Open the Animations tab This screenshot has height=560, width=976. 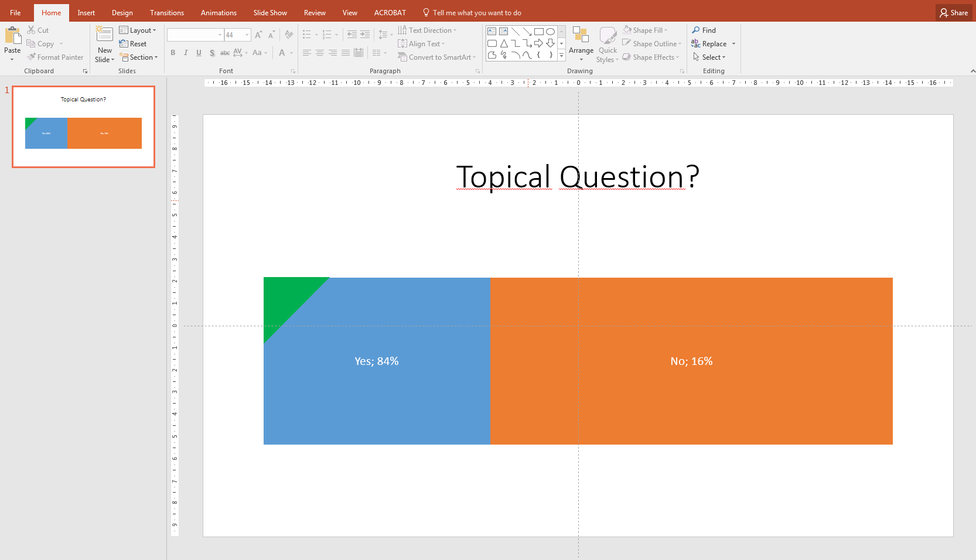click(x=219, y=13)
